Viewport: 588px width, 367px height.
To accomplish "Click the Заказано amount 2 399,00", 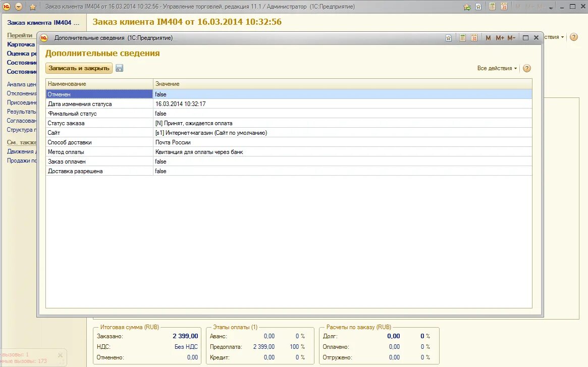I will pyautogui.click(x=185, y=336).
